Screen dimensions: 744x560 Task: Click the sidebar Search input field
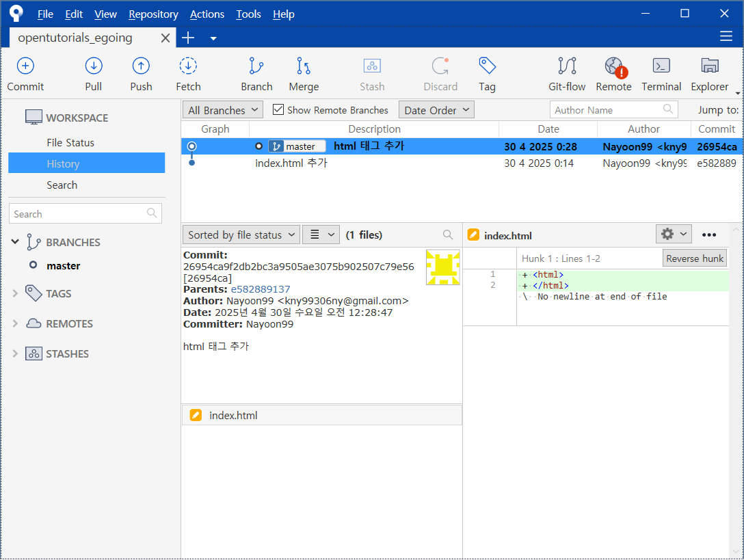(x=85, y=213)
